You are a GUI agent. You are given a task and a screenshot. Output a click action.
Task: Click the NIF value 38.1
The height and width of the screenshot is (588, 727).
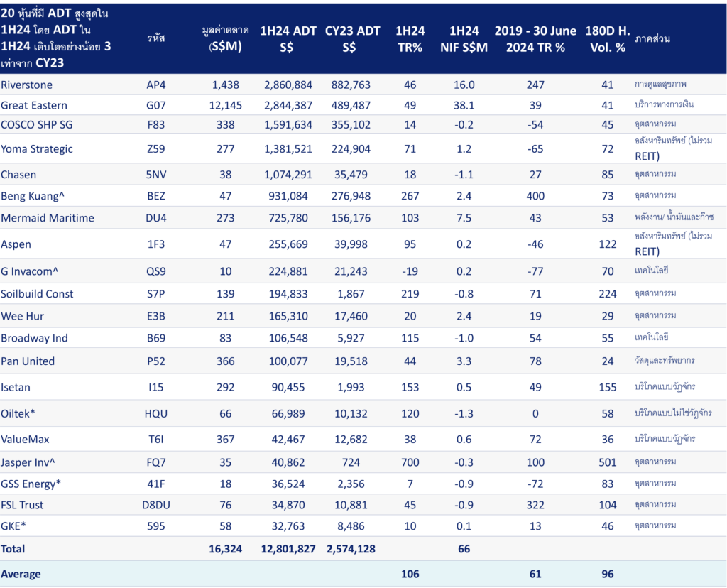[x=464, y=105]
